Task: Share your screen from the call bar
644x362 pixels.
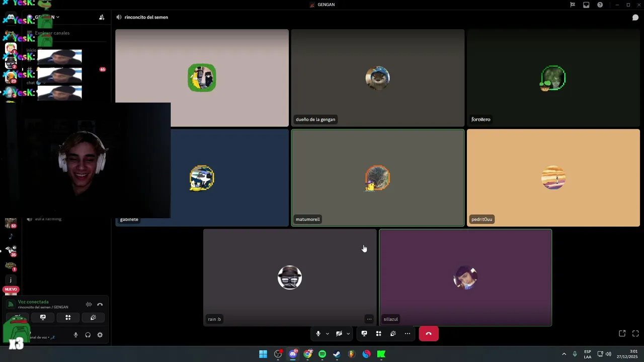Action: click(364, 333)
